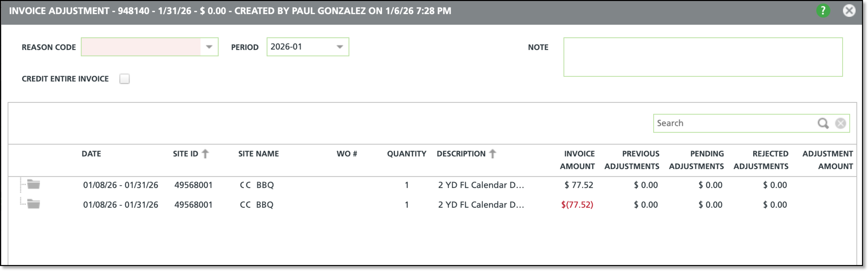Viewport: 868px width, 271px height.
Task: Open folder icon on the $77.52 row
Action: [33, 184]
